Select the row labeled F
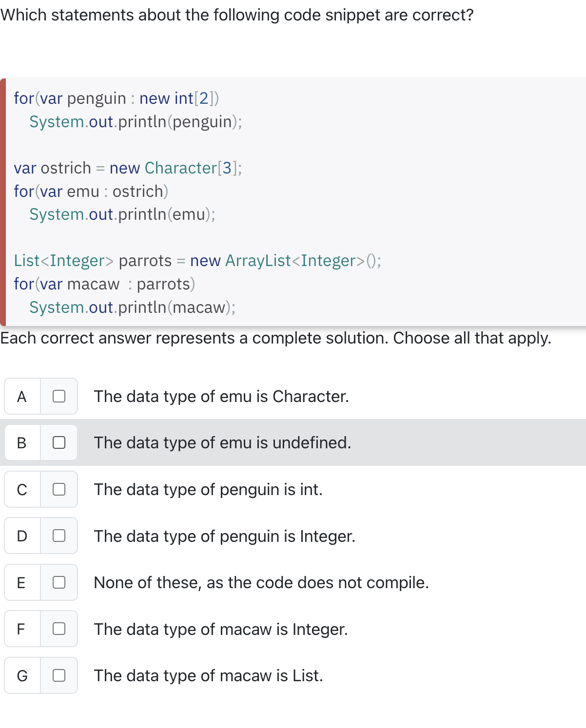Screen dimensions: 586x728 (x=21, y=629)
